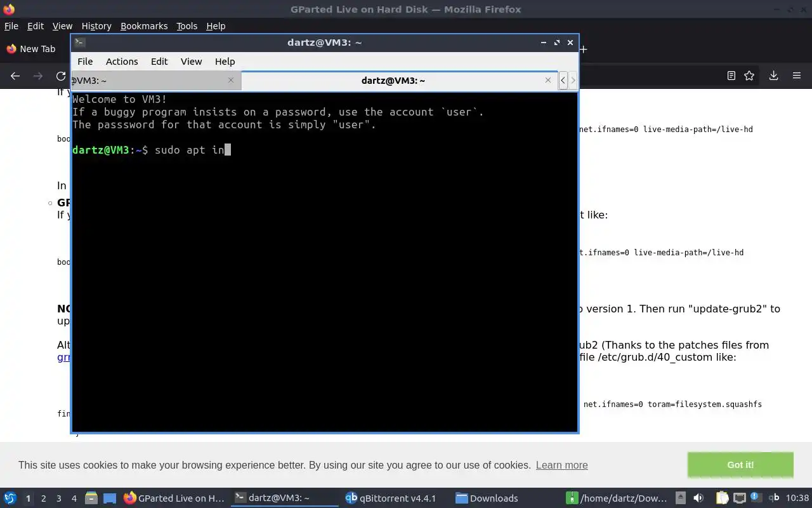Image resolution: width=812 pixels, height=508 pixels.
Task: Click the terminal window title bar icon
Action: [x=79, y=43]
